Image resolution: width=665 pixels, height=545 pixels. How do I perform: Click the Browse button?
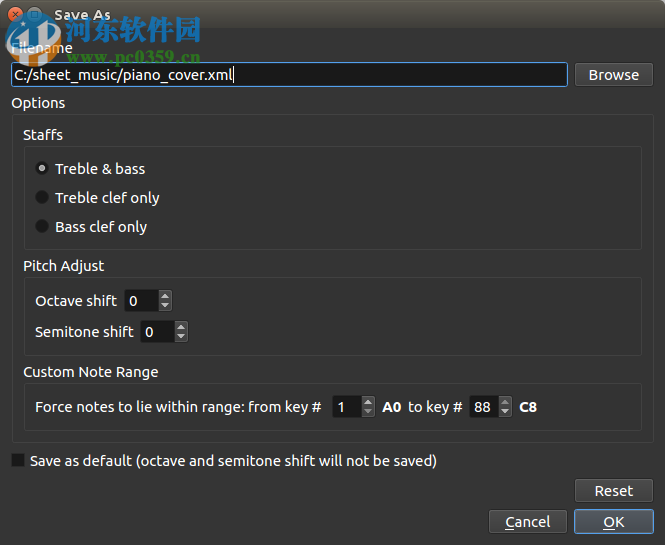[614, 75]
